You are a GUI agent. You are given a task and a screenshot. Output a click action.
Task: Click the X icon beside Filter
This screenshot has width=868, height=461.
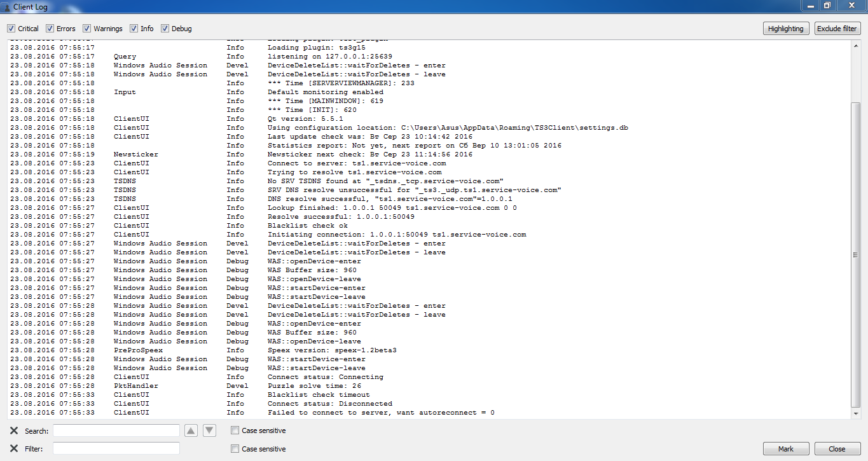pos(14,448)
